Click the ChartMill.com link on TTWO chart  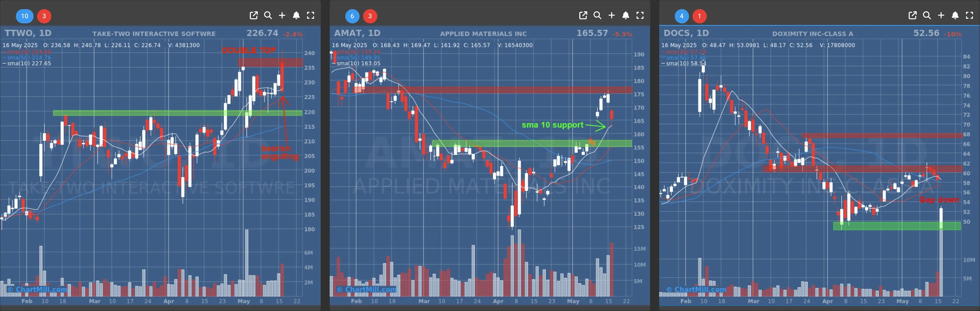coord(37,289)
